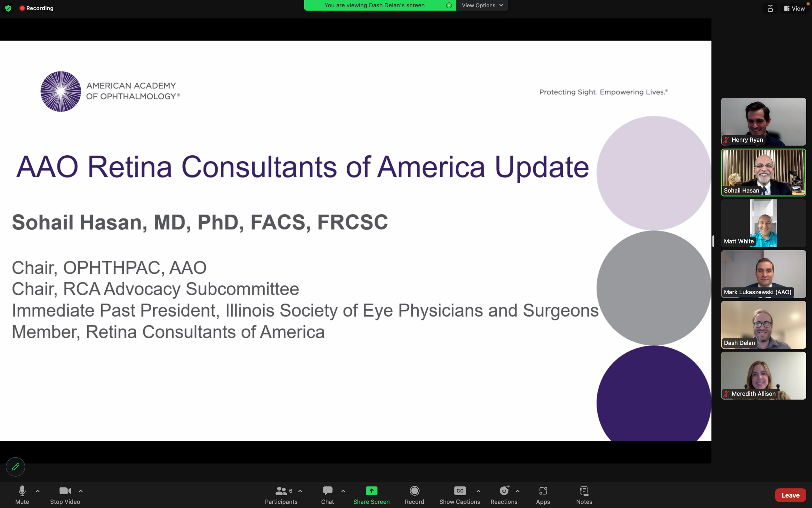Toggle Show Captions

pos(460,495)
